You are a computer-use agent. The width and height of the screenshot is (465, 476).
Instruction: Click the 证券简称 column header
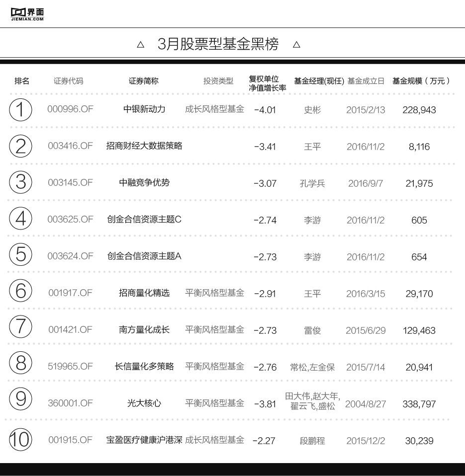point(143,81)
